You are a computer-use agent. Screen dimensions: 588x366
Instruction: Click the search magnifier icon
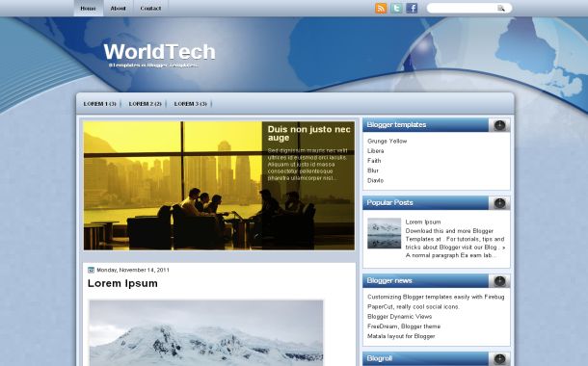pyautogui.click(x=501, y=9)
